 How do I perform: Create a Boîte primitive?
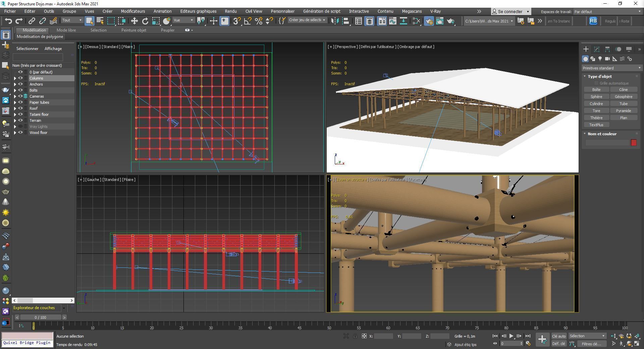596,90
